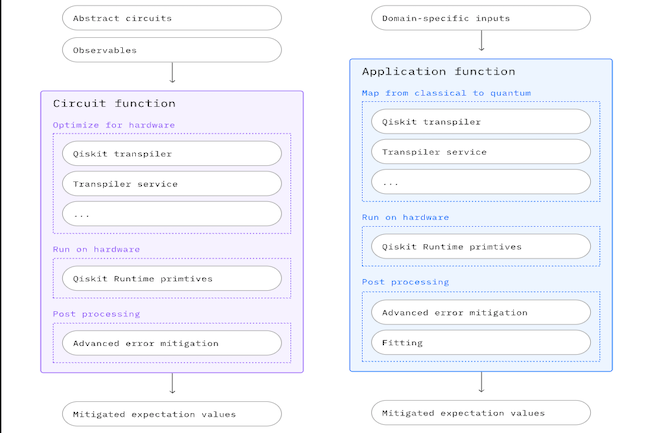This screenshot has height=433, width=650.
Task: Click the Fitting box
Action: (481, 343)
